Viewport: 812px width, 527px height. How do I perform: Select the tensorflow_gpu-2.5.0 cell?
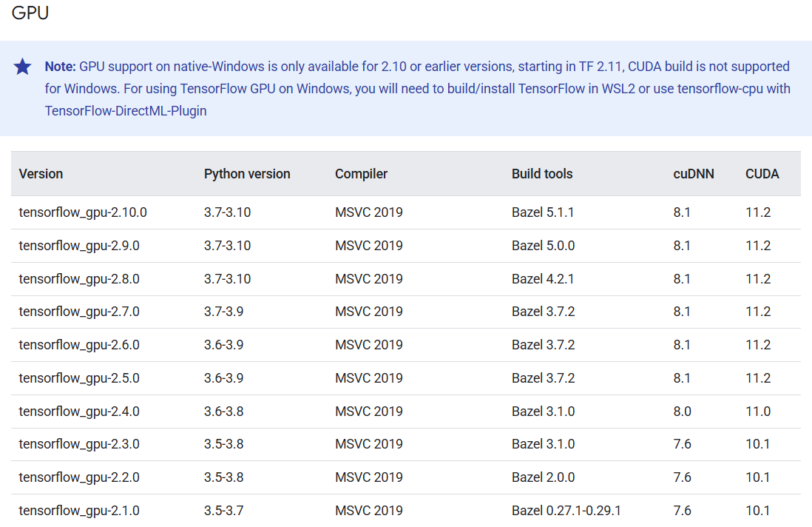tap(79, 377)
